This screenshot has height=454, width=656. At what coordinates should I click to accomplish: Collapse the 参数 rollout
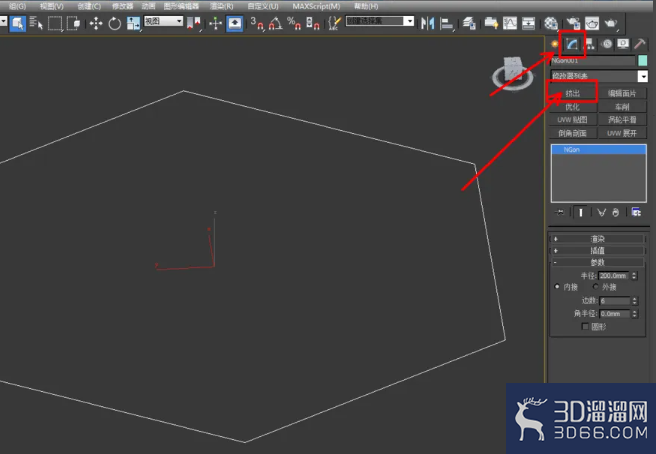tap(597, 262)
